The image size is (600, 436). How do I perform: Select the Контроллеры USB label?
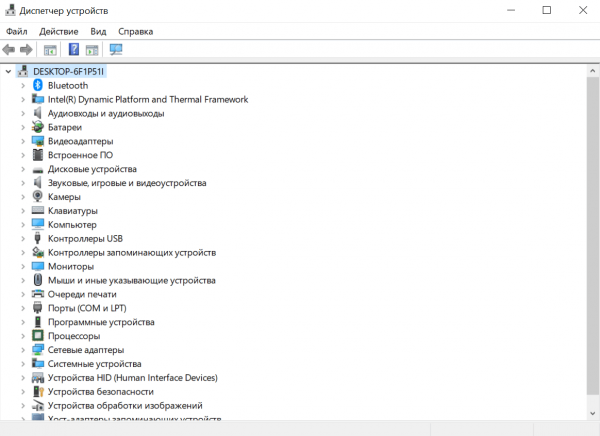point(85,238)
